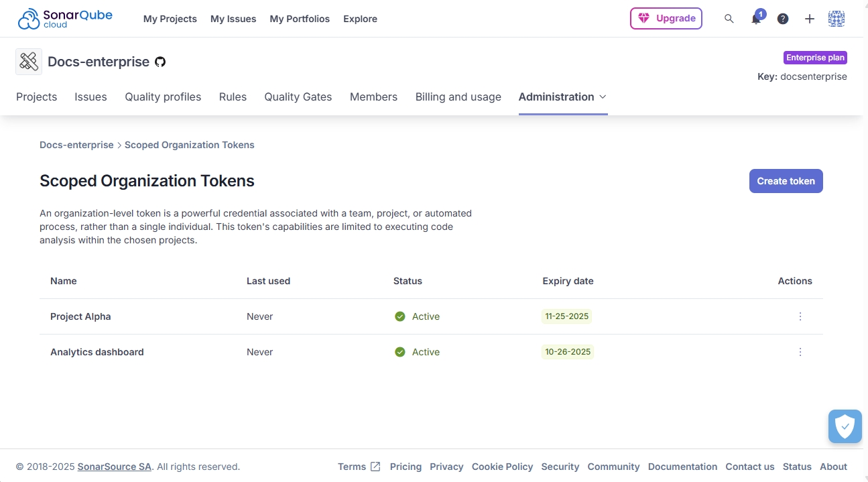Viewport: 868px width, 482px height.
Task: Click the shield badge in bottom corner
Action: point(845,426)
